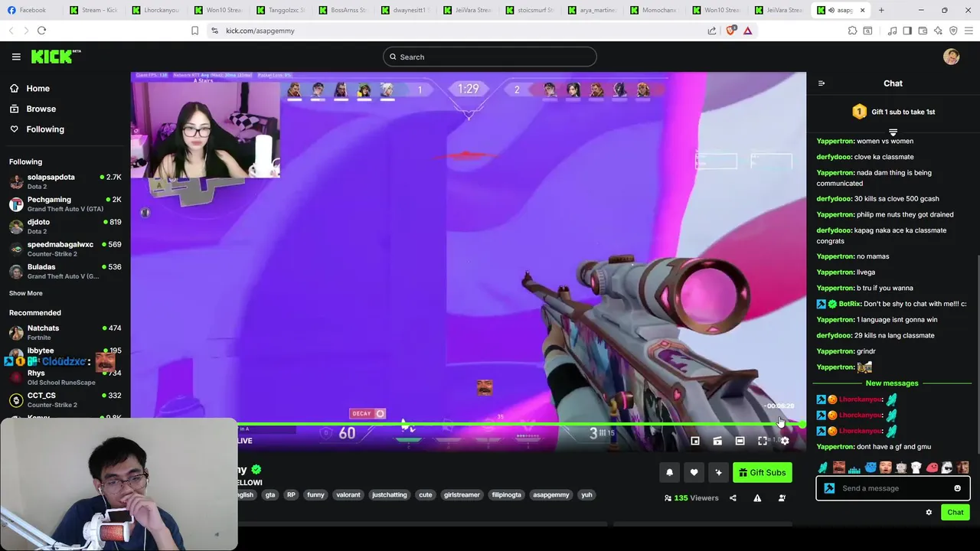The image size is (980, 551).
Task: Open browser extensions puzzle icon
Action: 852,31
